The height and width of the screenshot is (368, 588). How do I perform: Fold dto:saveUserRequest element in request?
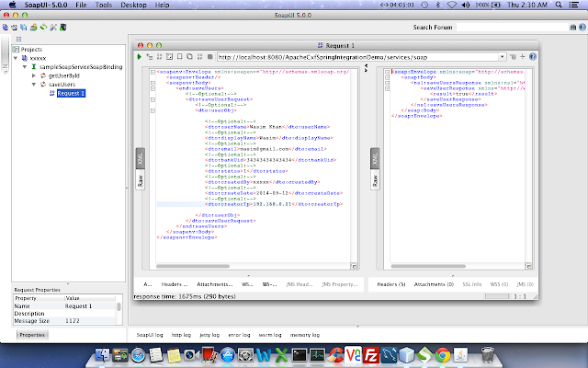(153, 99)
